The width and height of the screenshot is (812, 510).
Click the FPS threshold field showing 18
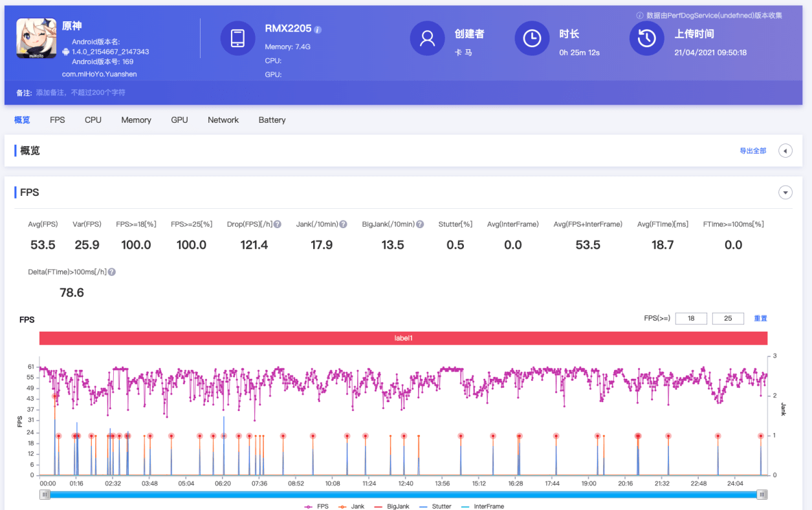tap(691, 319)
